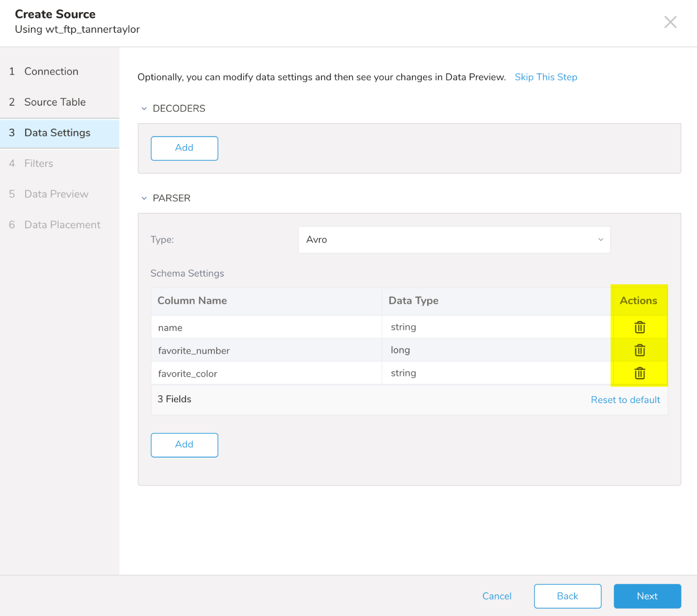Go to the Connection step

(51, 71)
